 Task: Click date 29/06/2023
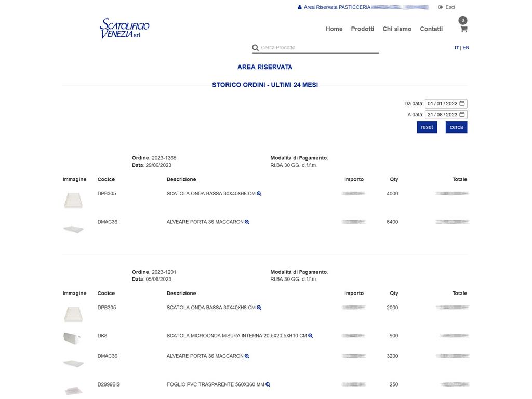point(158,165)
